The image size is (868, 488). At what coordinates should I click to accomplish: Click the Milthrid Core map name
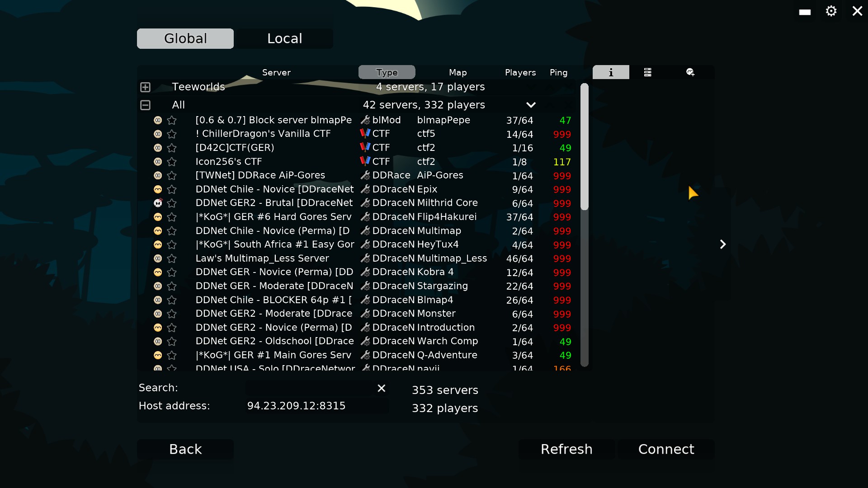(x=448, y=203)
